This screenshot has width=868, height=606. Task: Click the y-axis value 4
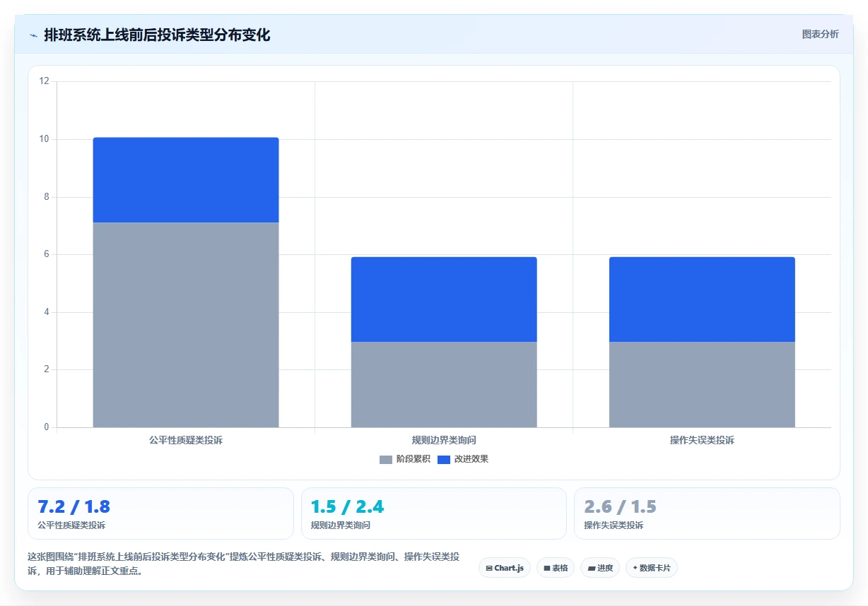(47, 312)
